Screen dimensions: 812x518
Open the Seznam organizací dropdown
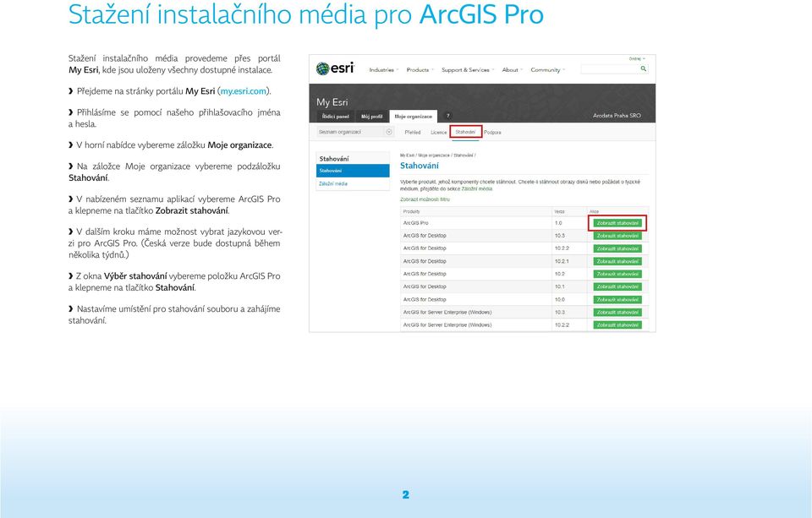(355, 132)
